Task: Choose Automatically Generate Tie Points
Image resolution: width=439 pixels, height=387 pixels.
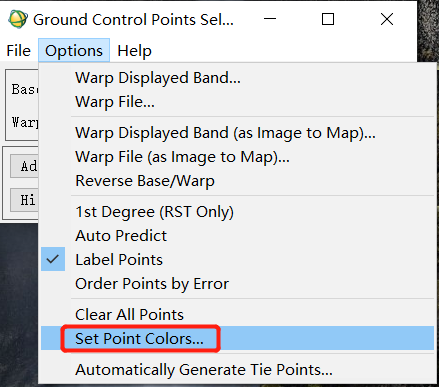Action: (237, 370)
